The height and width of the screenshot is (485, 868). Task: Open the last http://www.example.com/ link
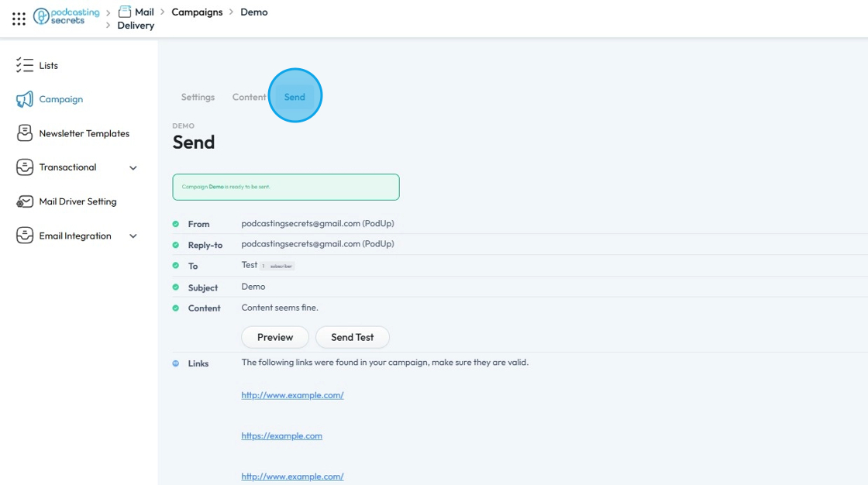click(x=292, y=476)
